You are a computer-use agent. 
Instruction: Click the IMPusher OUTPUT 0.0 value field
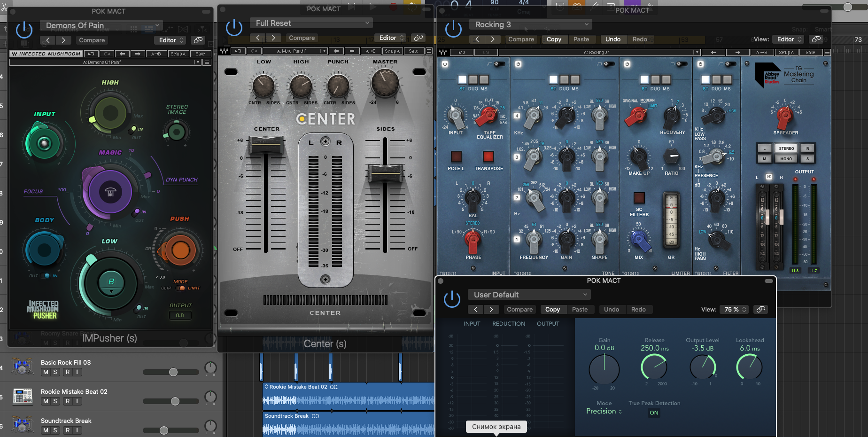180,316
